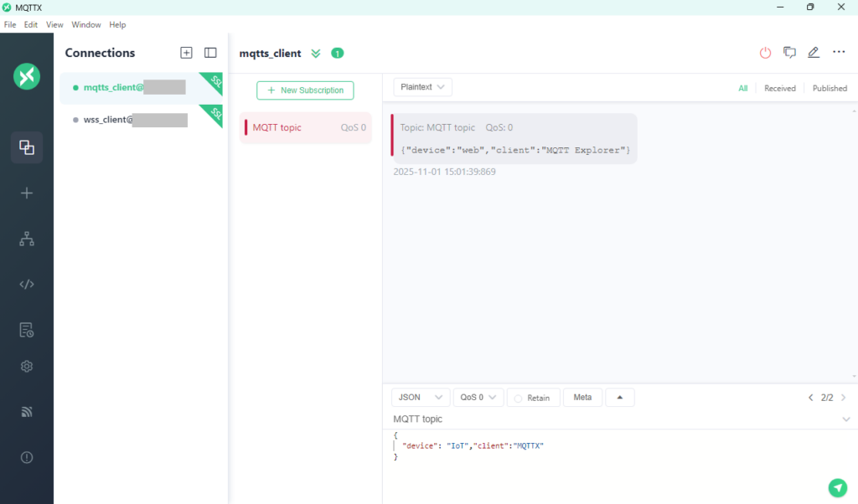This screenshot has height=504, width=858.
Task: Toggle the connections list layout icon
Action: [x=210, y=53]
